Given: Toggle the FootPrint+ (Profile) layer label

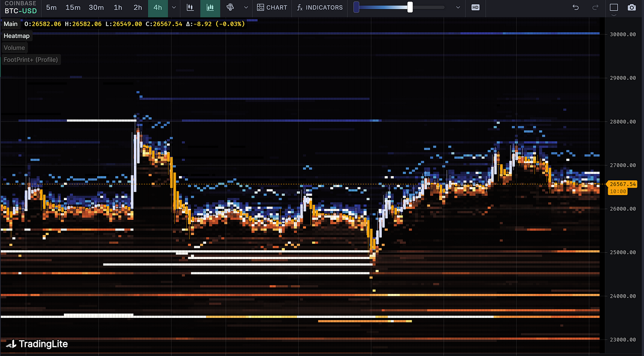Looking at the screenshot, I should [31, 60].
